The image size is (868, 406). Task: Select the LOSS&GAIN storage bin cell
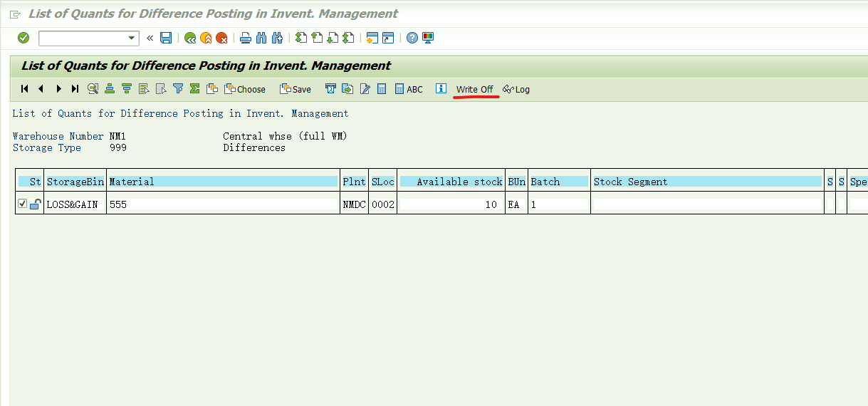click(75, 204)
